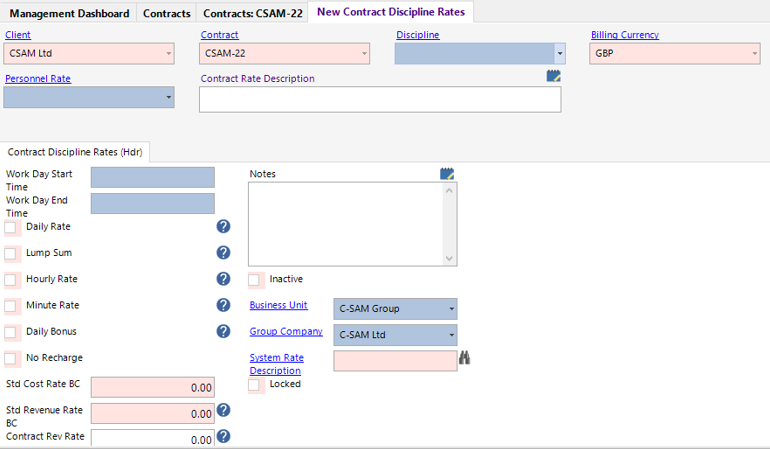Viewport: 770px width, 449px height.
Task: Search System Rate Description with binoculars icon
Action: click(465, 358)
